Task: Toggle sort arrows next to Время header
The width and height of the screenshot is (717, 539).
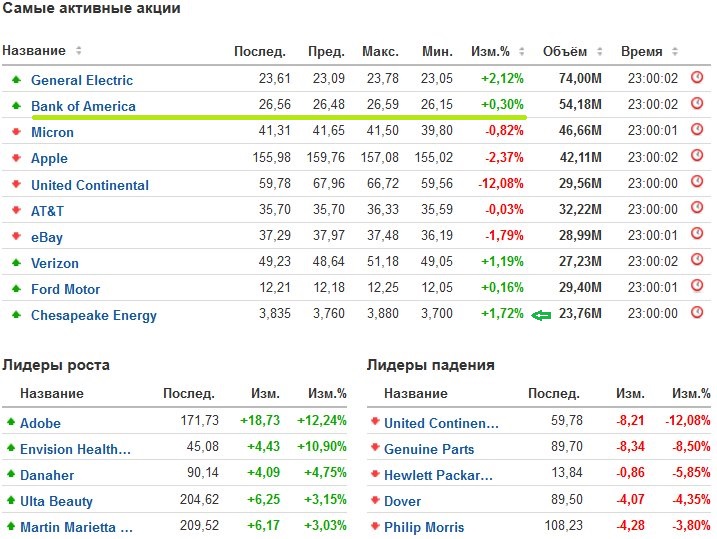Action: tap(673, 51)
